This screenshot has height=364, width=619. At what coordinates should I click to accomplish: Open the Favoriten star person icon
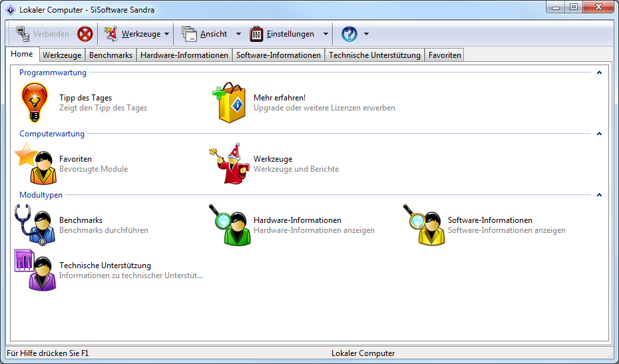36,164
